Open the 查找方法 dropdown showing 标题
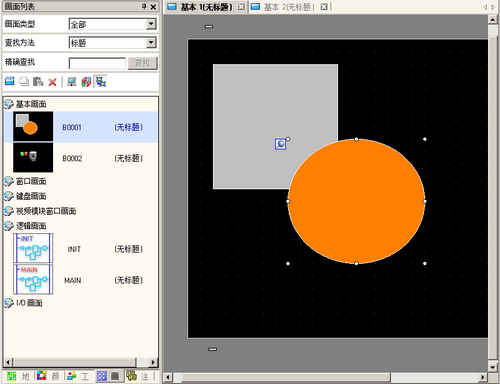 tap(151, 43)
